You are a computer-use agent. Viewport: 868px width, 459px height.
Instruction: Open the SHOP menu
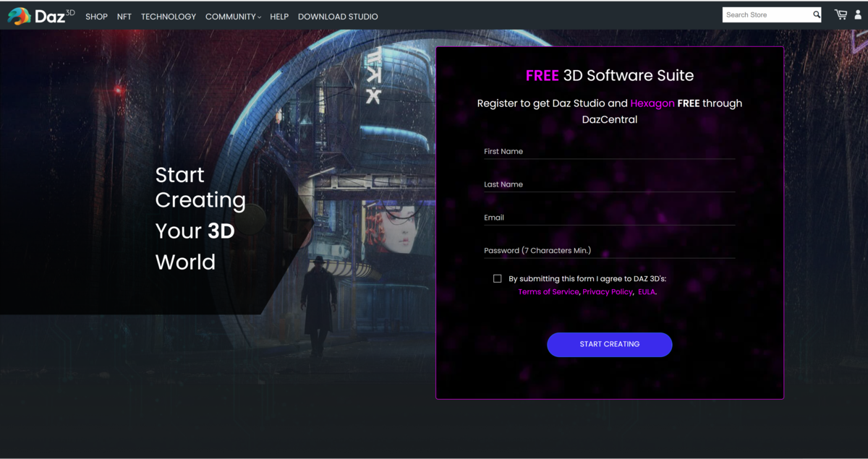(96, 17)
